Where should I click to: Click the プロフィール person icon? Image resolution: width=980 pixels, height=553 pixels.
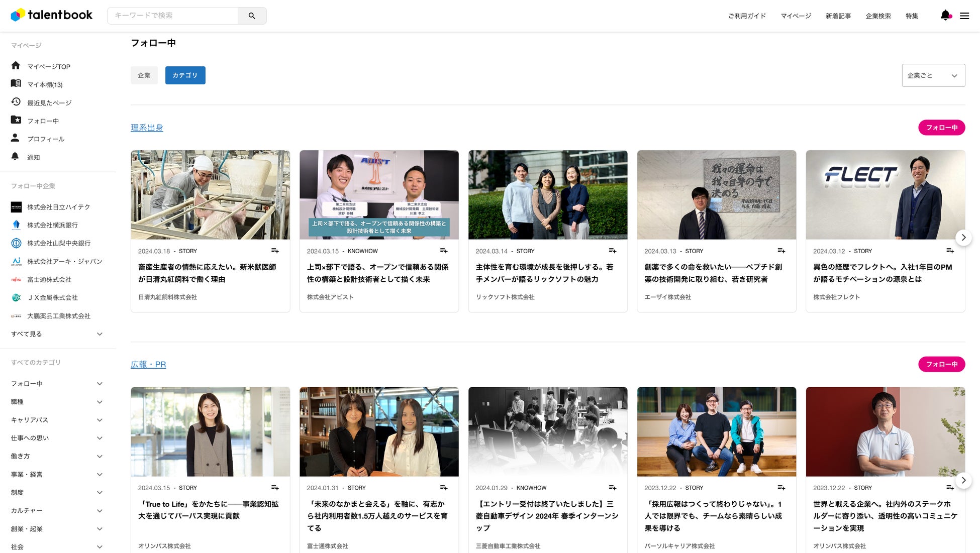click(16, 138)
